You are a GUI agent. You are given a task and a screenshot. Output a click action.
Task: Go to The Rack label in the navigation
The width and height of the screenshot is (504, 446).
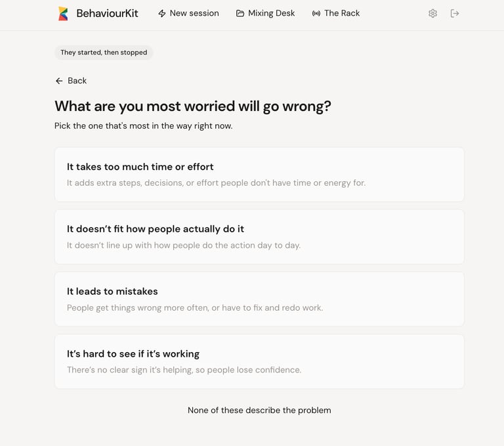pos(342,13)
